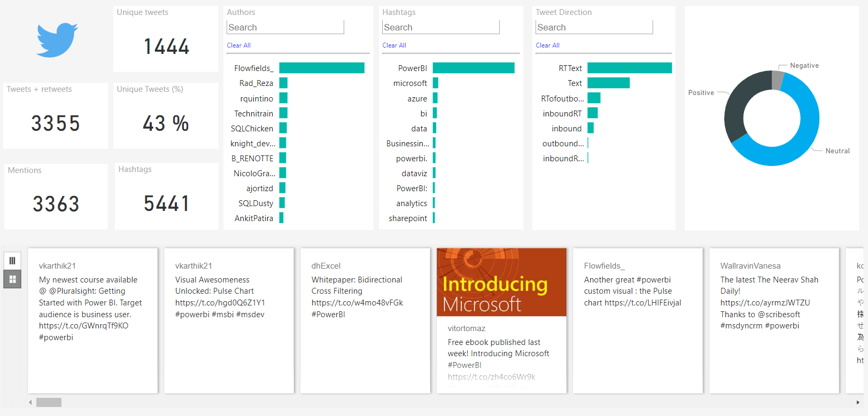Click the horizontal scrollbar thumb
The width and height of the screenshot is (868, 416).
click(49, 402)
